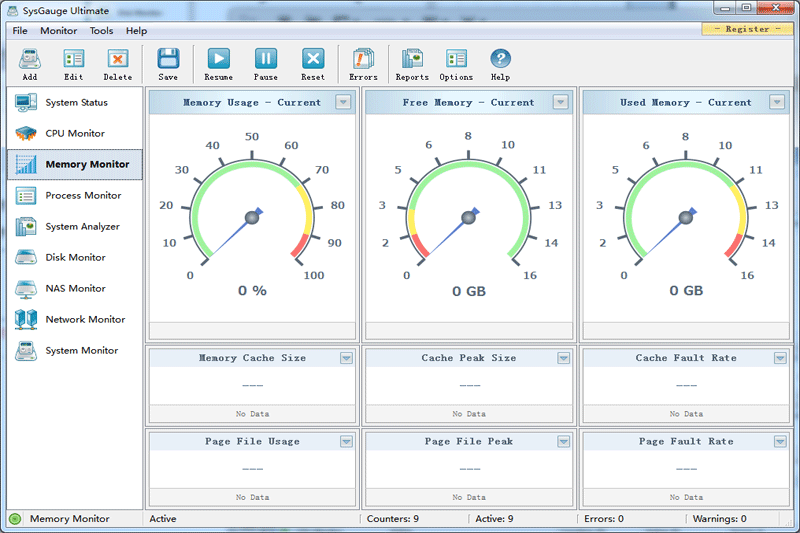Click the green status indicator icon
This screenshot has height=533, width=800.
[x=15, y=519]
